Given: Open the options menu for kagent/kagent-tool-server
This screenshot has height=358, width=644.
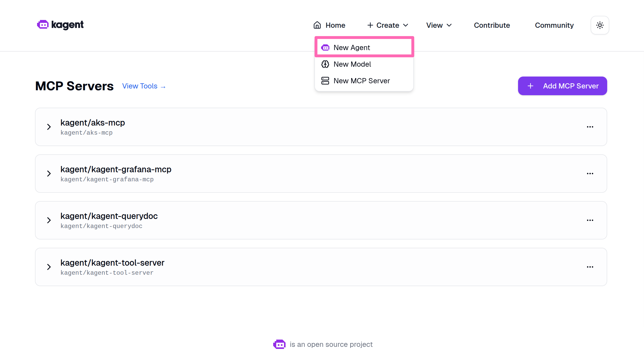Looking at the screenshot, I should 590,267.
